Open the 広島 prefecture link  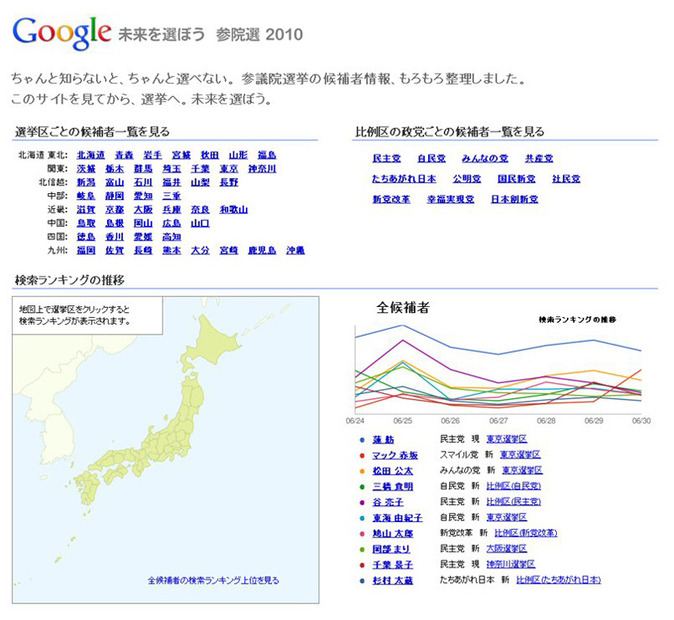[x=172, y=224]
